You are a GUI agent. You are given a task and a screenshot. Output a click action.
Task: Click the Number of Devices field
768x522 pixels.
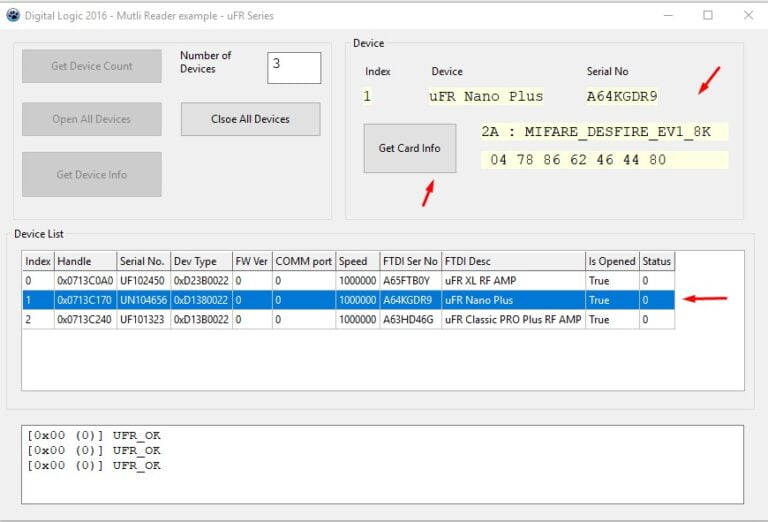click(x=294, y=68)
